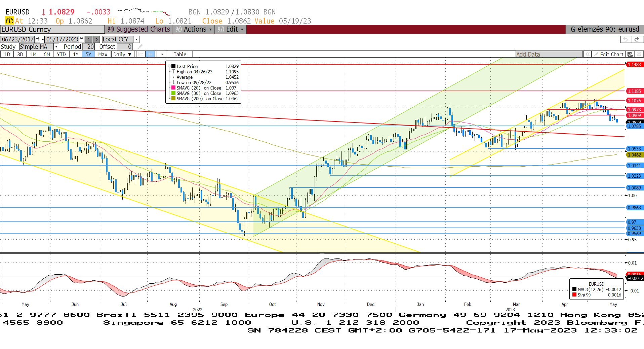
Task: Click the pencil icon beside Offset
Action: click(140, 47)
